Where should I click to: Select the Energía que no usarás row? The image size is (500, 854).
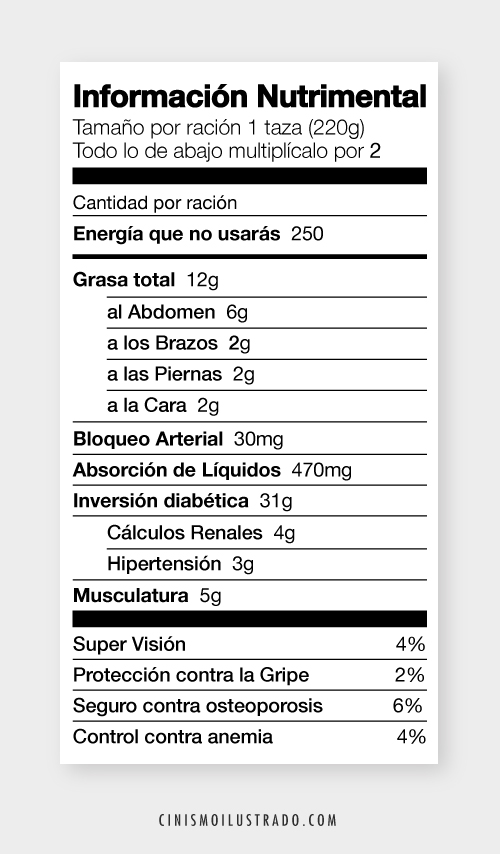(249, 234)
